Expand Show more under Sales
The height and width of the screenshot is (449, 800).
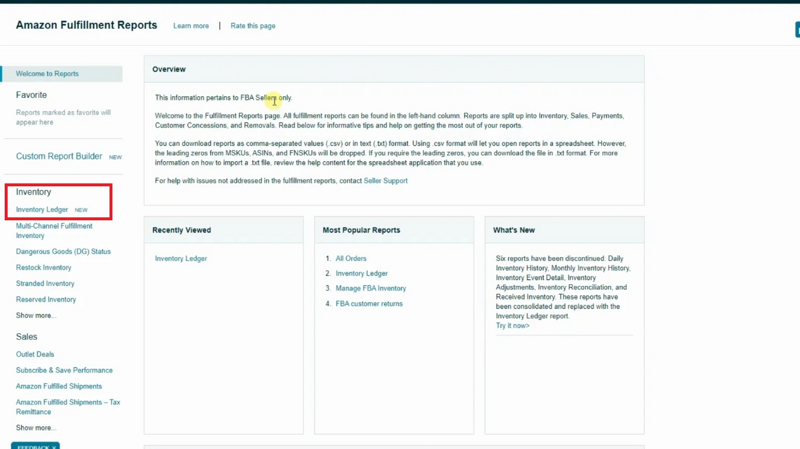[36, 428]
